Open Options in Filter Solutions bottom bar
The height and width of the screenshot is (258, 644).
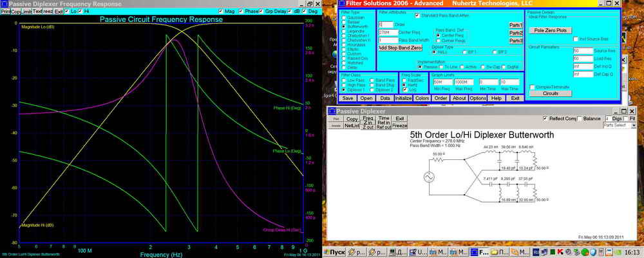(x=478, y=98)
